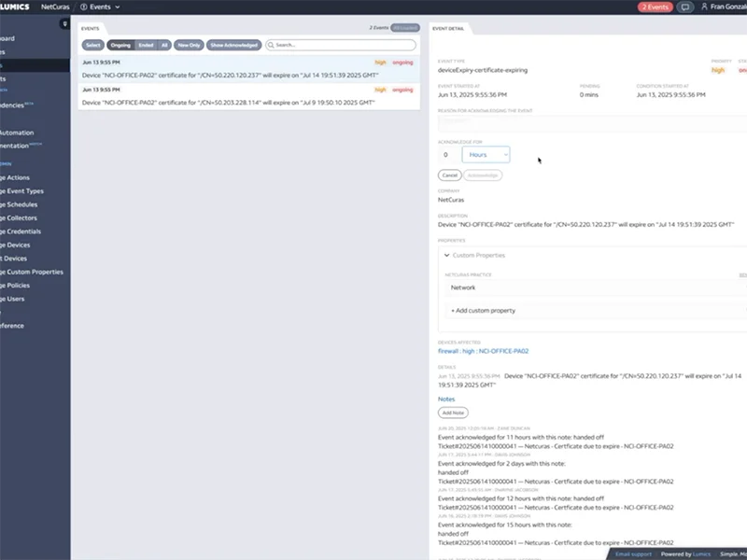The width and height of the screenshot is (747, 560).
Task: Click the Cancel button
Action: coord(450,175)
